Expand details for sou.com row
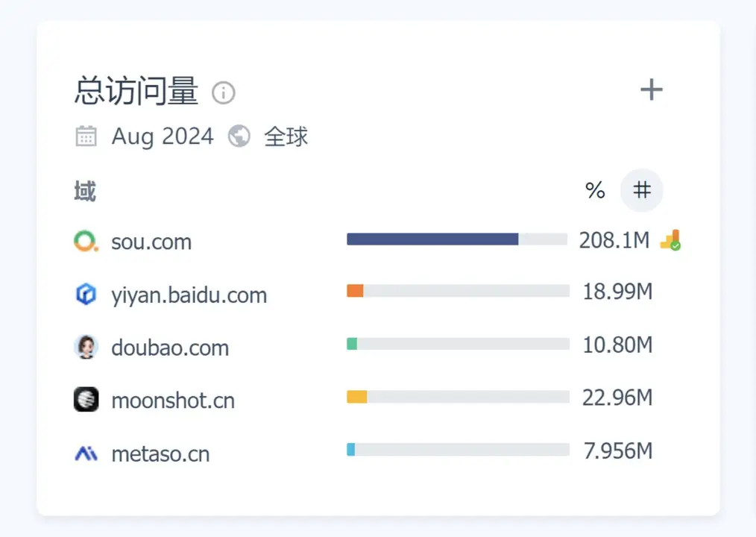Image resolution: width=756 pixels, height=537 pixels. point(151,240)
